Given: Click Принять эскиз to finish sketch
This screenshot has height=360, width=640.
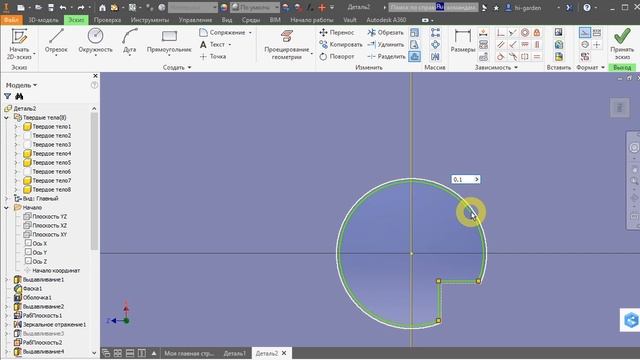Looking at the screenshot, I should pyautogui.click(x=622, y=44).
